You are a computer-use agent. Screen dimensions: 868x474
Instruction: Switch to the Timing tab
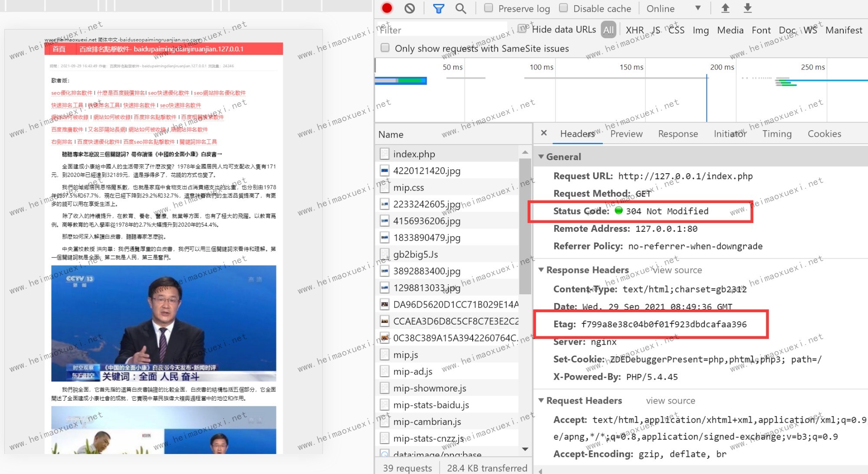(x=776, y=134)
